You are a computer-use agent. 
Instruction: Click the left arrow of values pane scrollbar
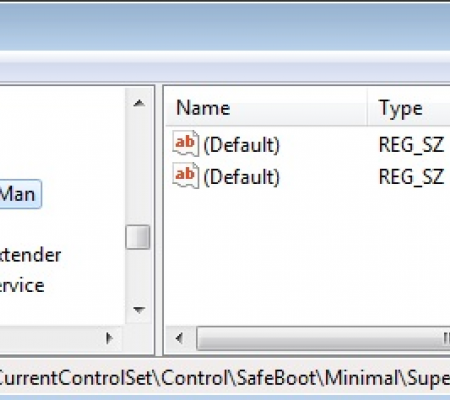(x=179, y=338)
